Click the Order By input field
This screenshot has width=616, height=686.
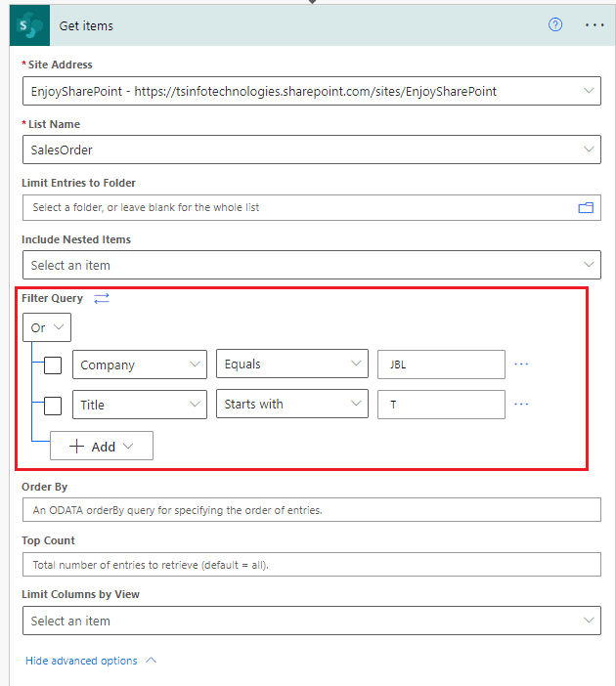point(312,510)
